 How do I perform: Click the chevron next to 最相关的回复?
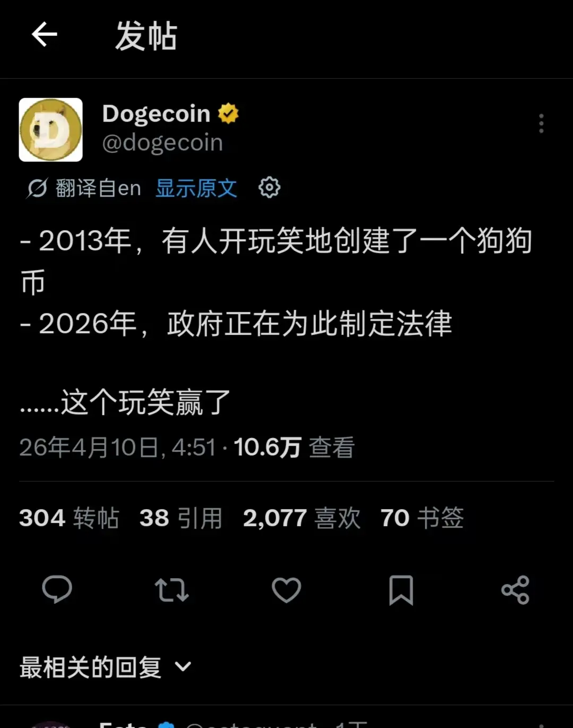[x=183, y=667]
